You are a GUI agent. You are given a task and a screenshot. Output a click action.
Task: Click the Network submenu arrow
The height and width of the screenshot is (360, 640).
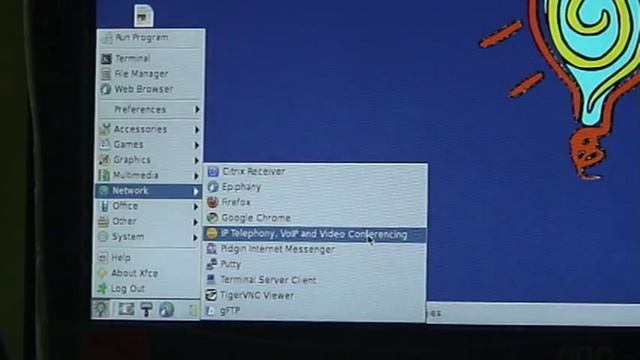click(196, 191)
